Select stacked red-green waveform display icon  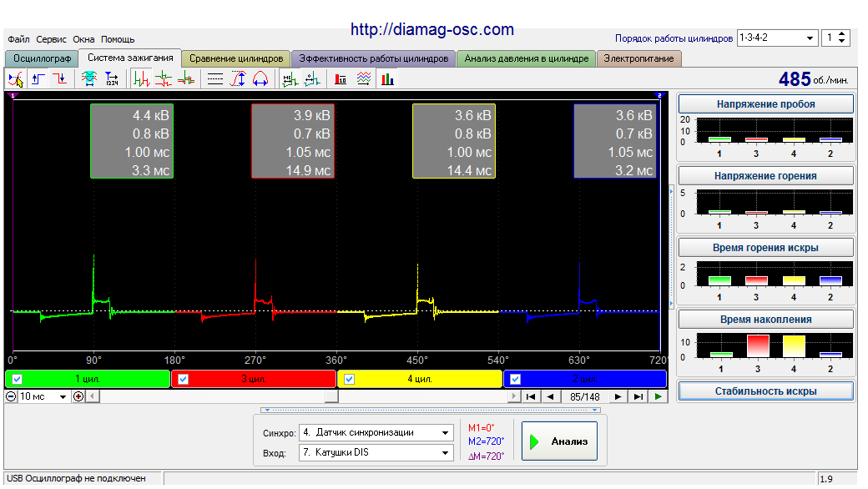pyautogui.click(x=164, y=79)
